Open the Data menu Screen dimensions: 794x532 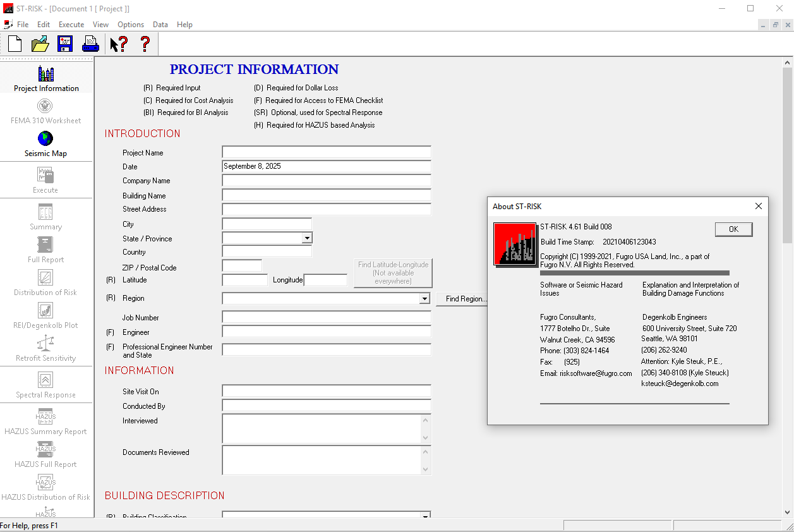click(x=160, y=25)
